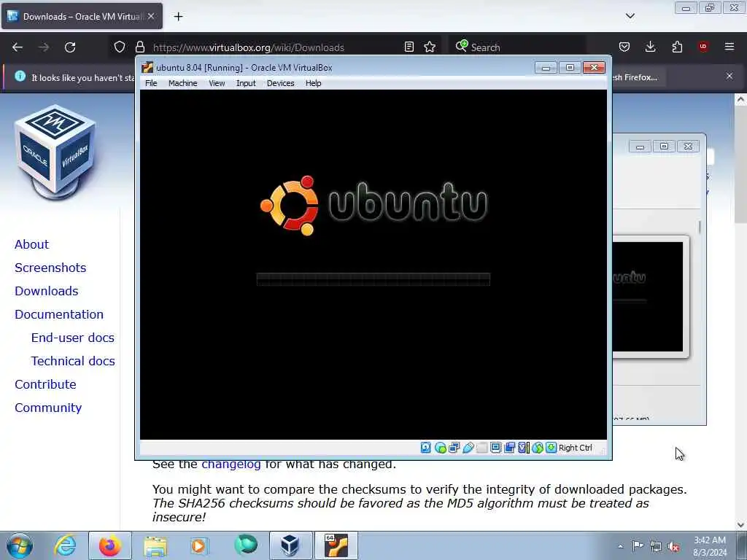Click the Right Ctrl host key label
The image size is (747, 560).
(x=576, y=448)
